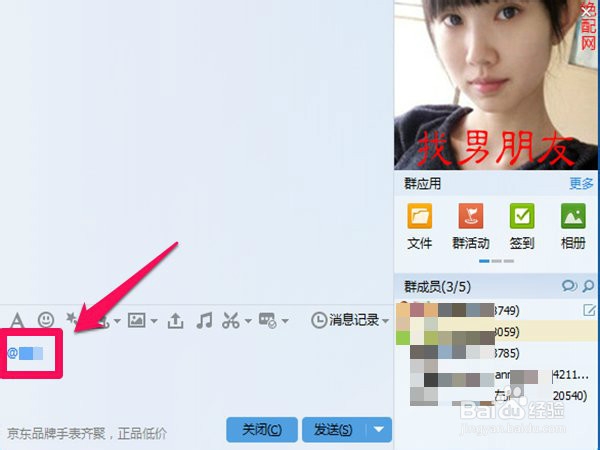
Task: Select highlighted member row ending 059)
Action: pos(496,331)
